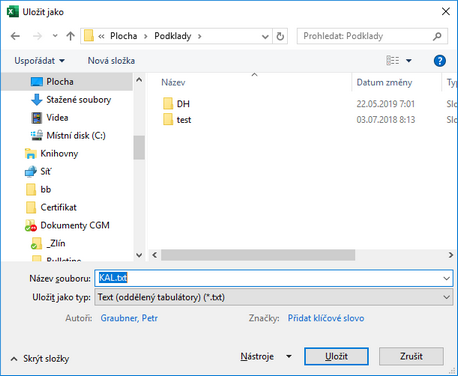This screenshot has width=458, height=376.
Task: Click the Knihovny library icon
Action: tap(30, 154)
